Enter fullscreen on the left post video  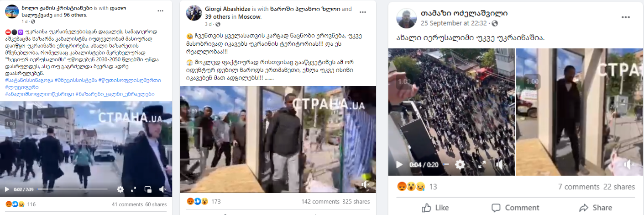(x=134, y=189)
